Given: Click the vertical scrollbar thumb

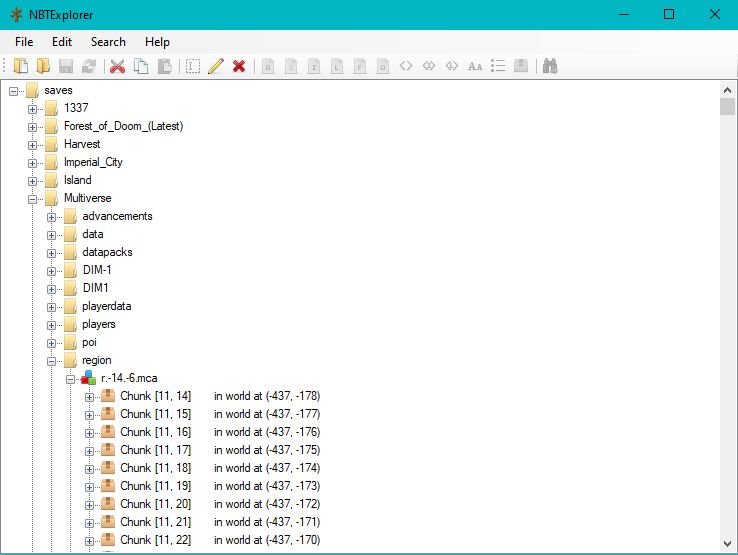Looking at the screenshot, I should [x=727, y=106].
